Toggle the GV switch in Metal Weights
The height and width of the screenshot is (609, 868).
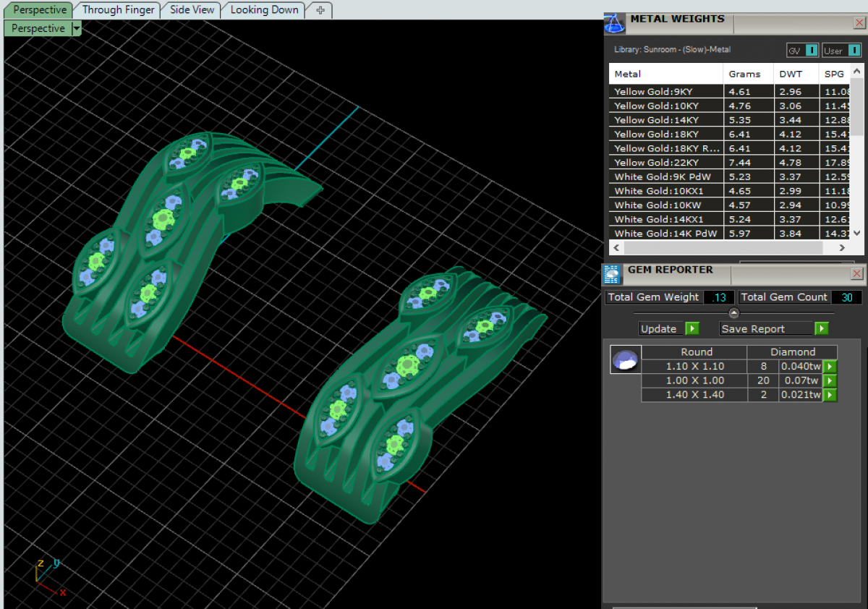pos(812,50)
